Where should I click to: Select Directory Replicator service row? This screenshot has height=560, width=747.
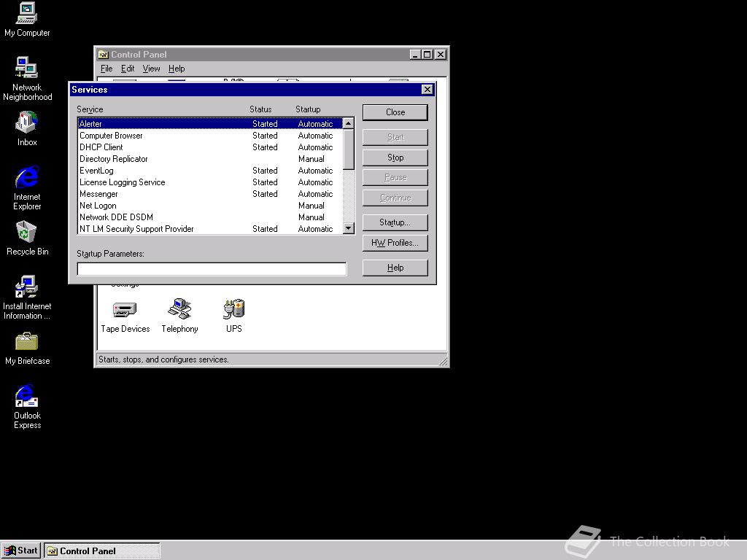[209, 158]
